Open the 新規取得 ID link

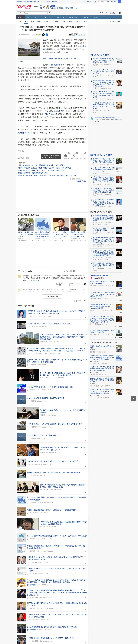click(54, 6)
